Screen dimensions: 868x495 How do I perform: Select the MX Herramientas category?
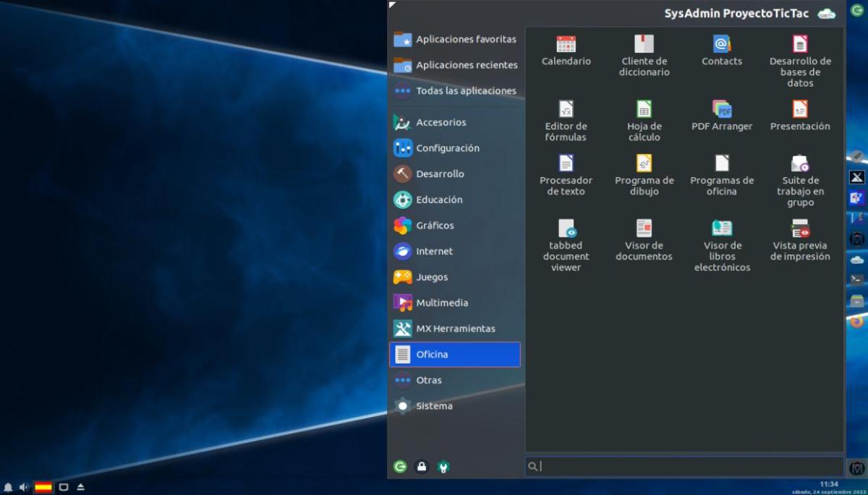(x=455, y=329)
